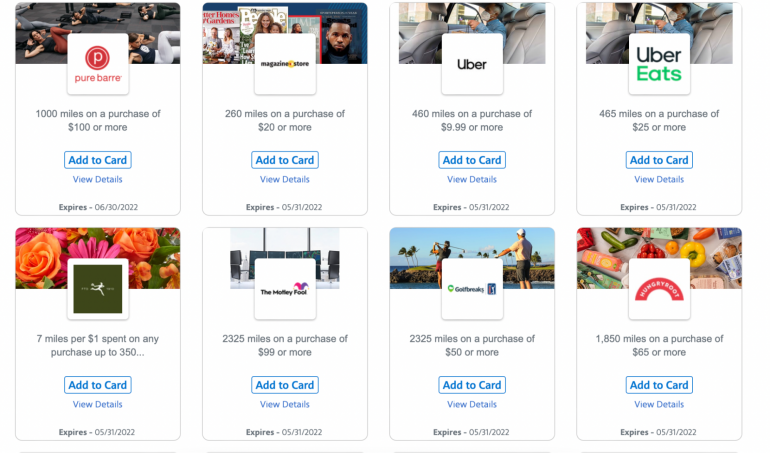Add the Pure Barre offer to card
Viewport: 770px width, 453px height.
[98, 160]
